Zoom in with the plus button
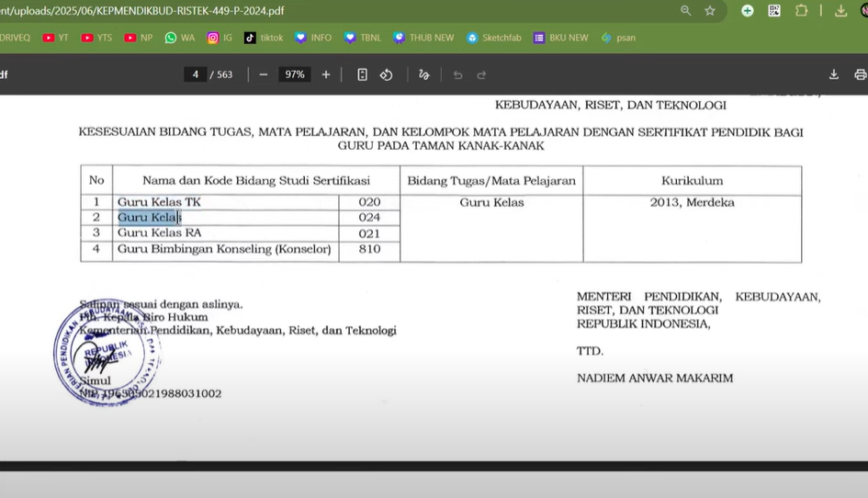This screenshot has height=498, width=868. (326, 74)
